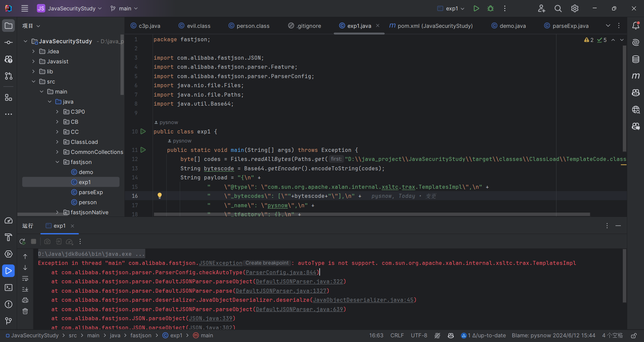Run main method from gutter line 11

(143, 150)
